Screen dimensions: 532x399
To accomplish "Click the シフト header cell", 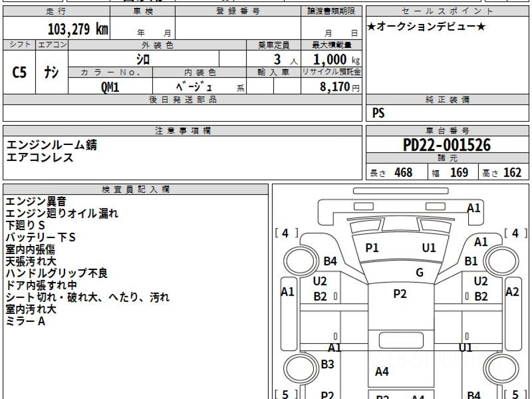I will click(x=20, y=45).
